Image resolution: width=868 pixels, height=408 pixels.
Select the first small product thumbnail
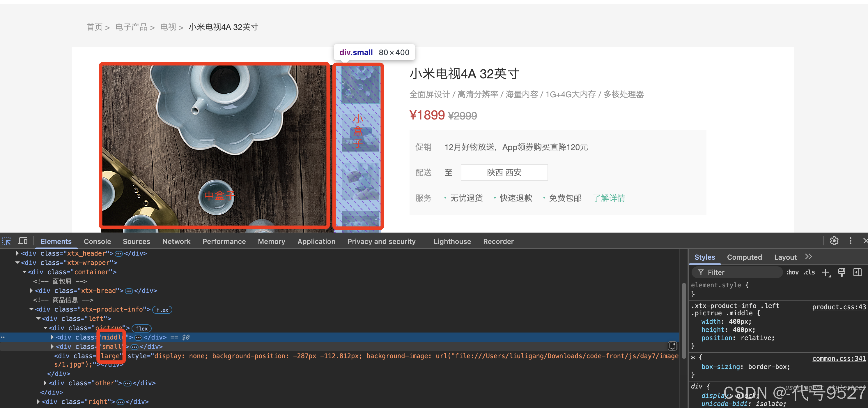(x=360, y=85)
